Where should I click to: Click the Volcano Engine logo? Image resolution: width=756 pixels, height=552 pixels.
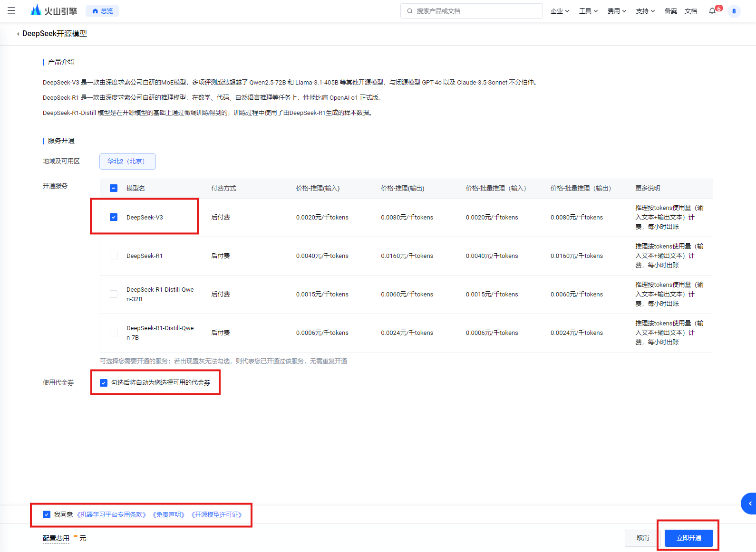[x=53, y=10]
